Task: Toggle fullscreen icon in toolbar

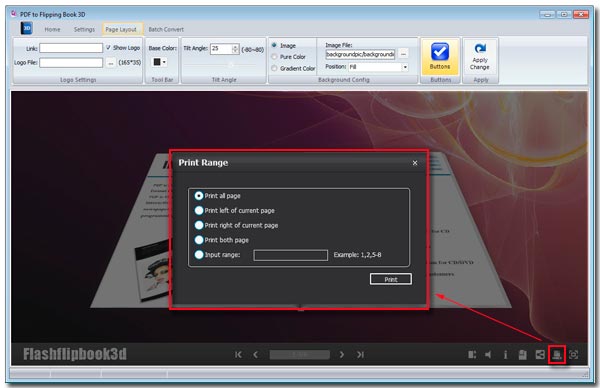Action: tap(574, 355)
